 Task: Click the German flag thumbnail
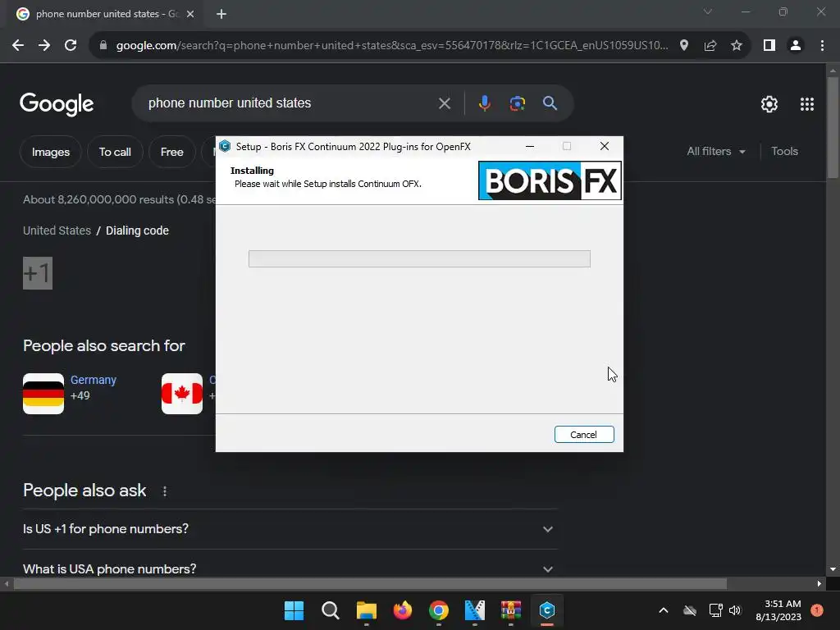[x=43, y=394]
